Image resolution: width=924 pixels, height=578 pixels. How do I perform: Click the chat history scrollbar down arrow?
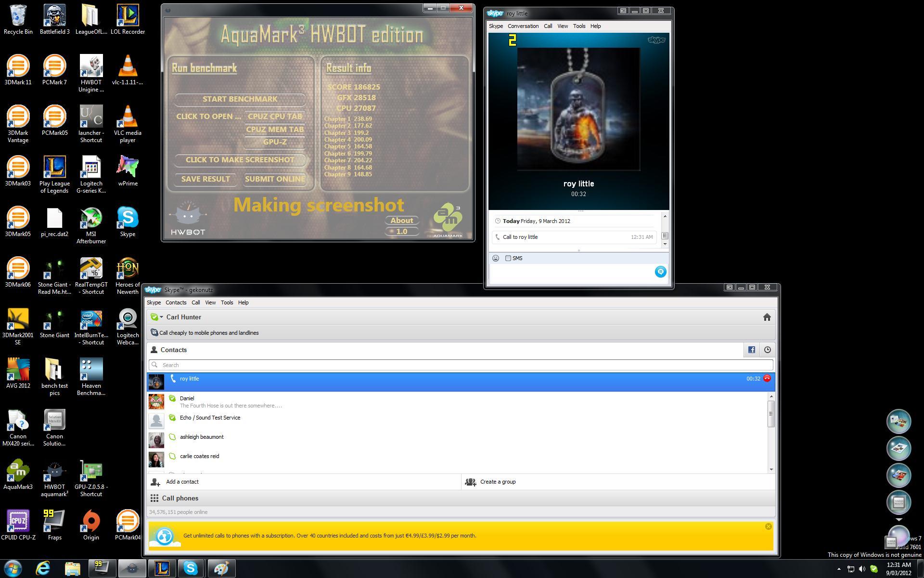[x=665, y=244]
